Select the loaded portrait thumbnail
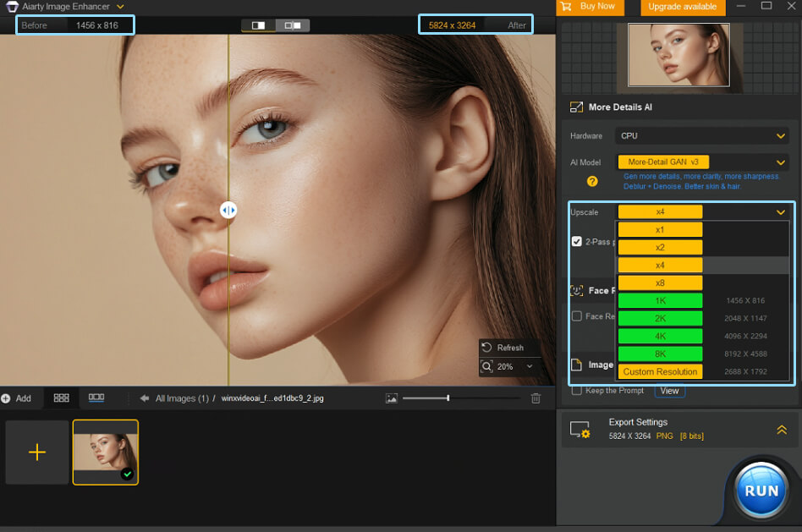802x532 pixels. [x=106, y=452]
